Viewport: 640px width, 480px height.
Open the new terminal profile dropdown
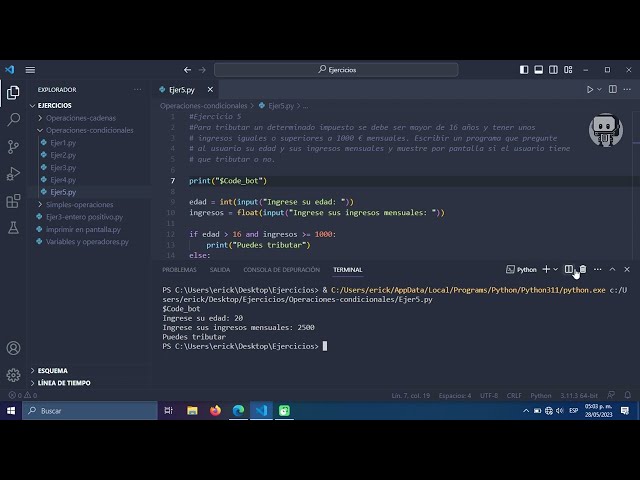click(x=556, y=269)
